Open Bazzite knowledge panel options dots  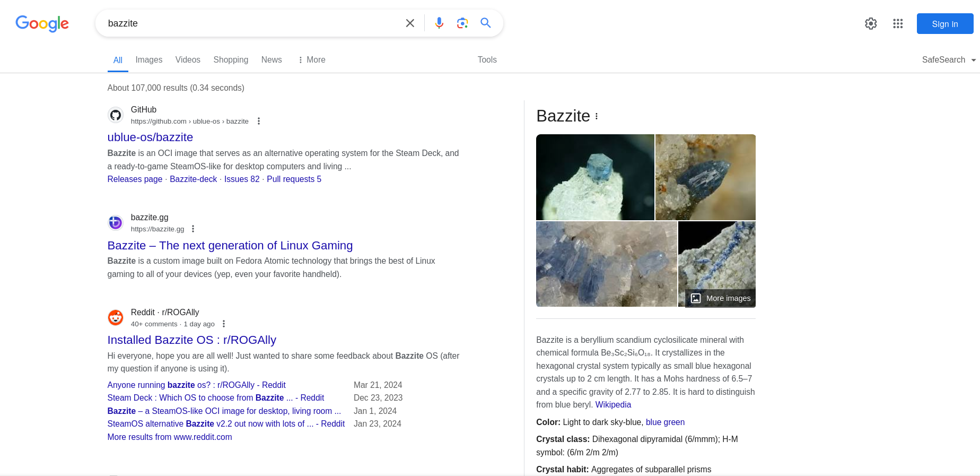597,116
